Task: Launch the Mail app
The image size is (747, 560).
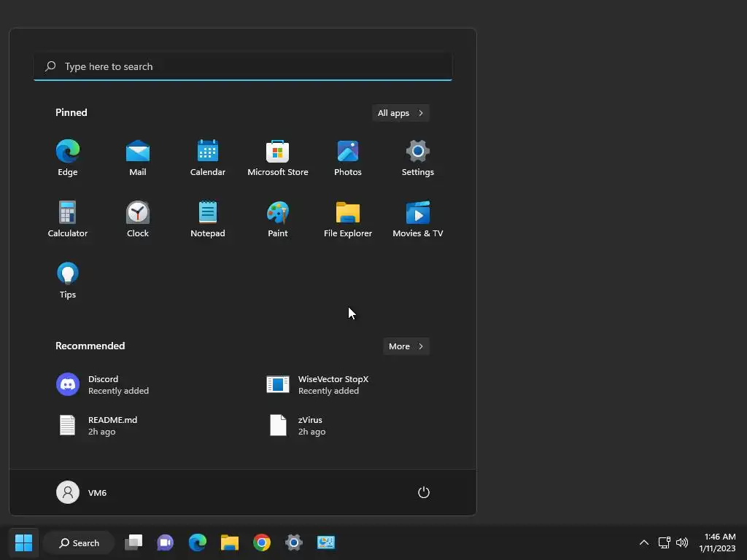Action: pos(138,158)
